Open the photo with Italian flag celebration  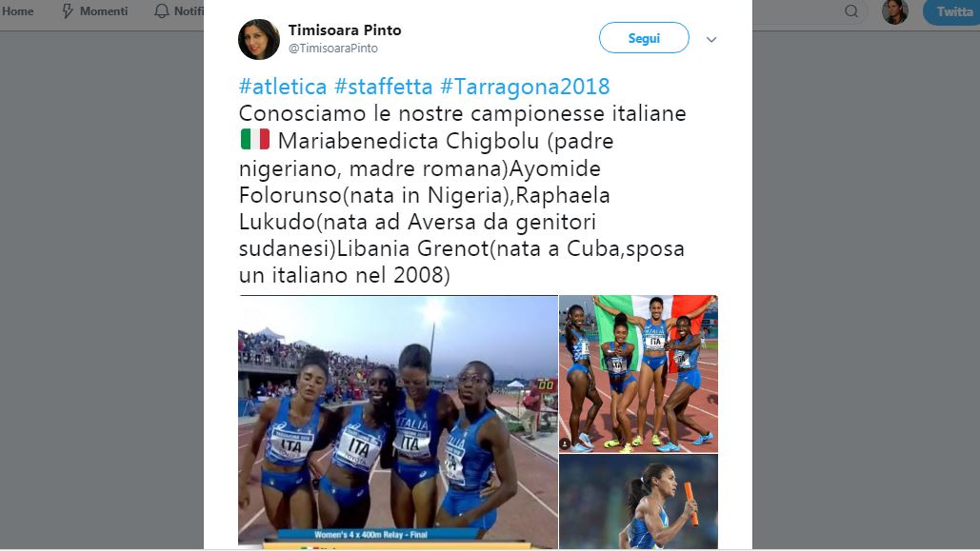638,374
